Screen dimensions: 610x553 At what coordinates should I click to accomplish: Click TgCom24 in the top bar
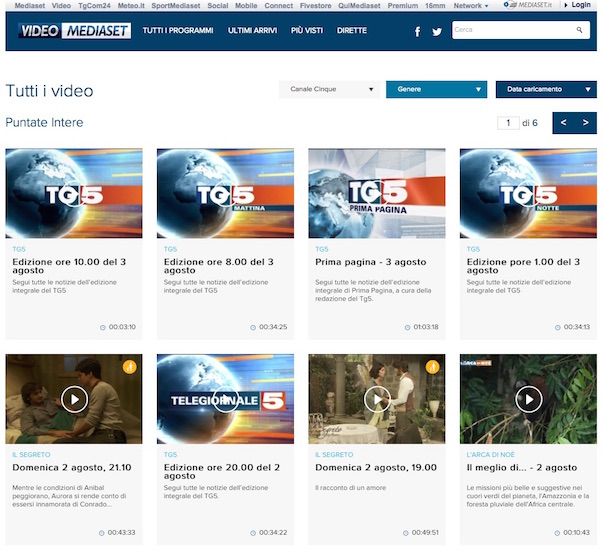94,6
